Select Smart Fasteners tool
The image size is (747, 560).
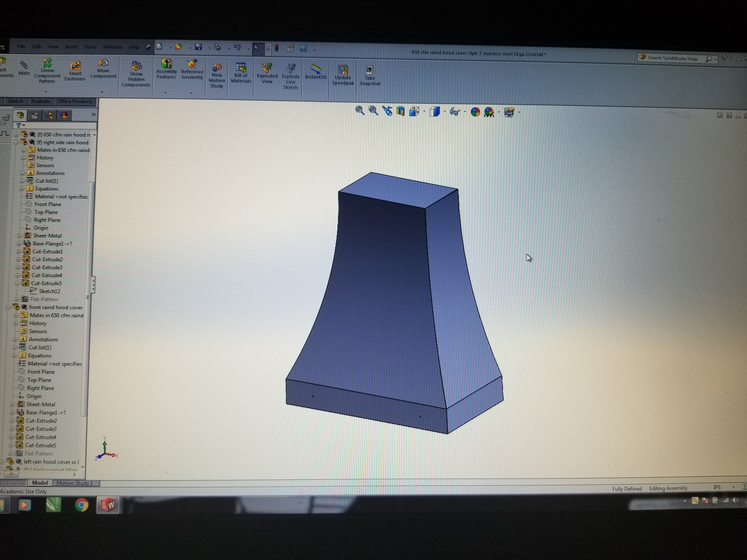[x=75, y=71]
